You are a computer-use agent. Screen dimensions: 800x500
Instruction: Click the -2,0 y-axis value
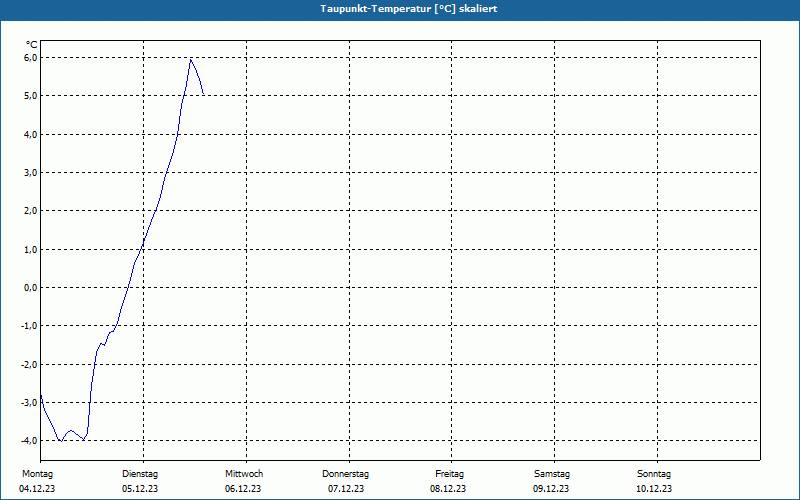click(30, 364)
